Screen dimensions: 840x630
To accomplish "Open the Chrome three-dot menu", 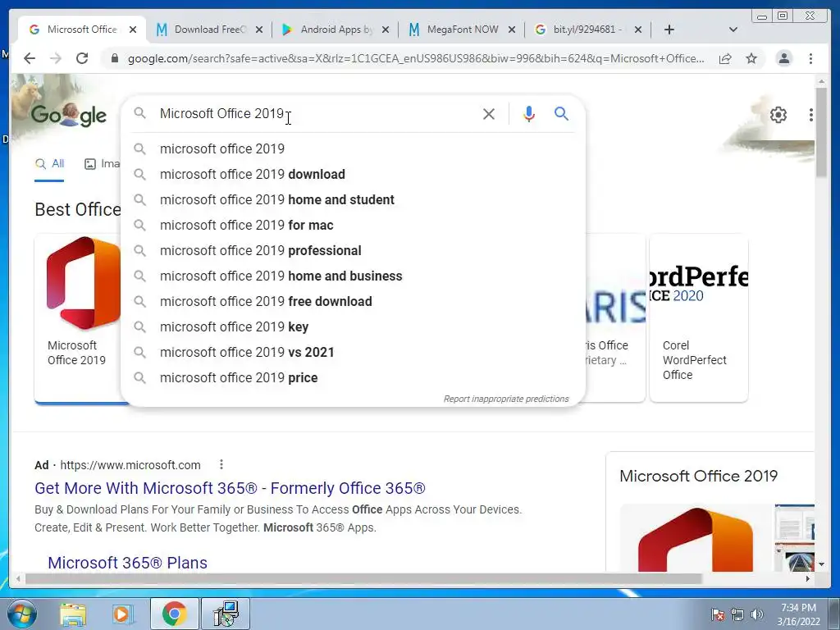I will click(x=810, y=58).
